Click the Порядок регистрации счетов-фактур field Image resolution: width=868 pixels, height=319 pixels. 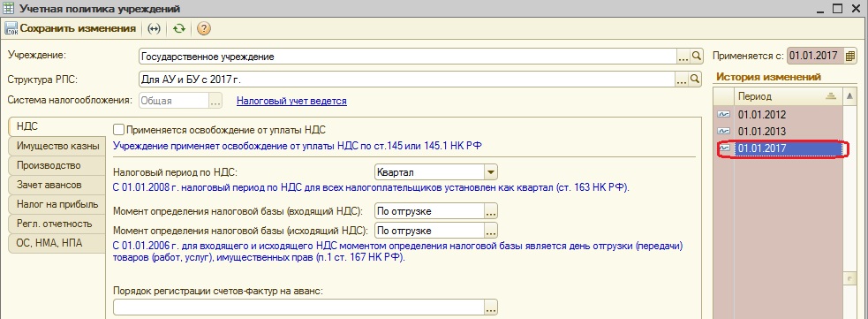299,307
